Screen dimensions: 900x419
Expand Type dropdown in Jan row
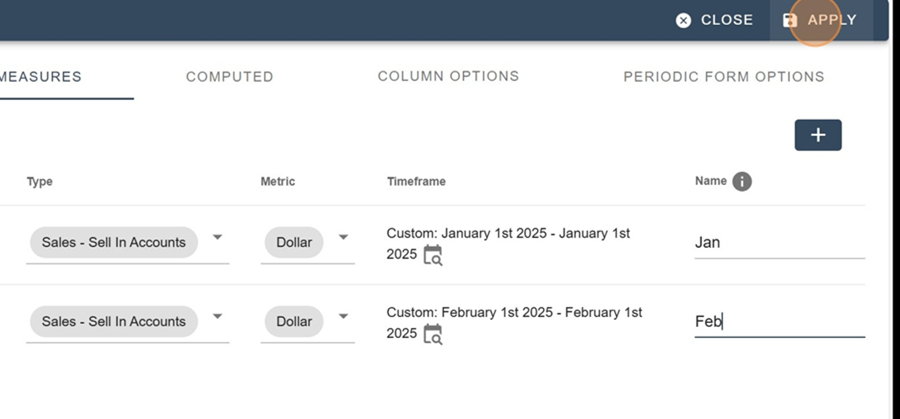coord(218,237)
